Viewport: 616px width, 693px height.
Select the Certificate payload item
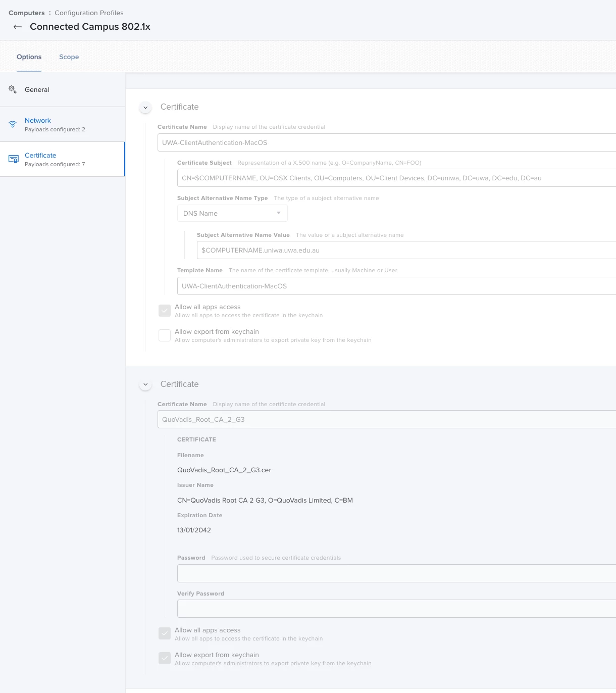(63, 159)
